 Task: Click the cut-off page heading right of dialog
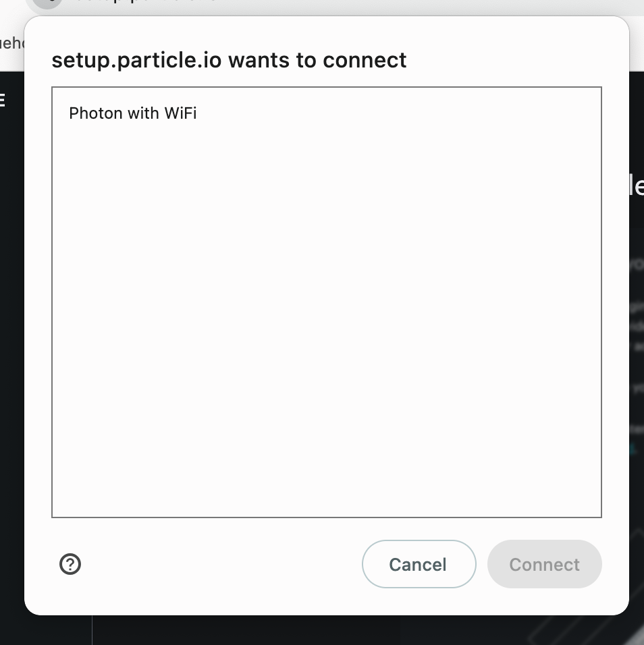click(636, 186)
